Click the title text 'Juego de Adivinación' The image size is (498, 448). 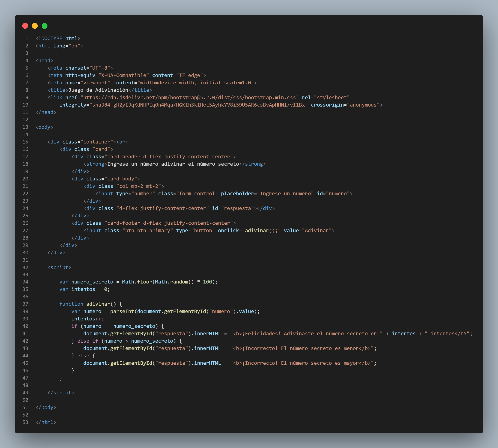pyautogui.click(x=98, y=90)
